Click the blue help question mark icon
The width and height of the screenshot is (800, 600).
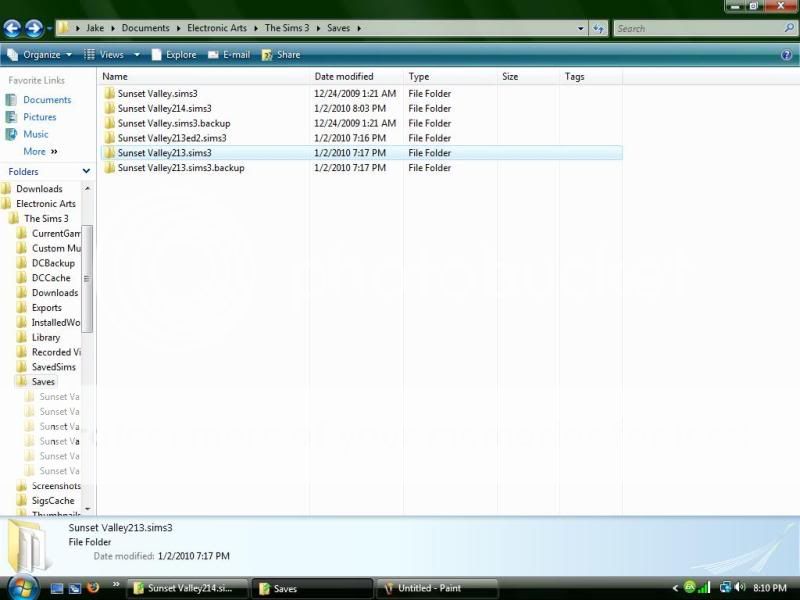[788, 54]
